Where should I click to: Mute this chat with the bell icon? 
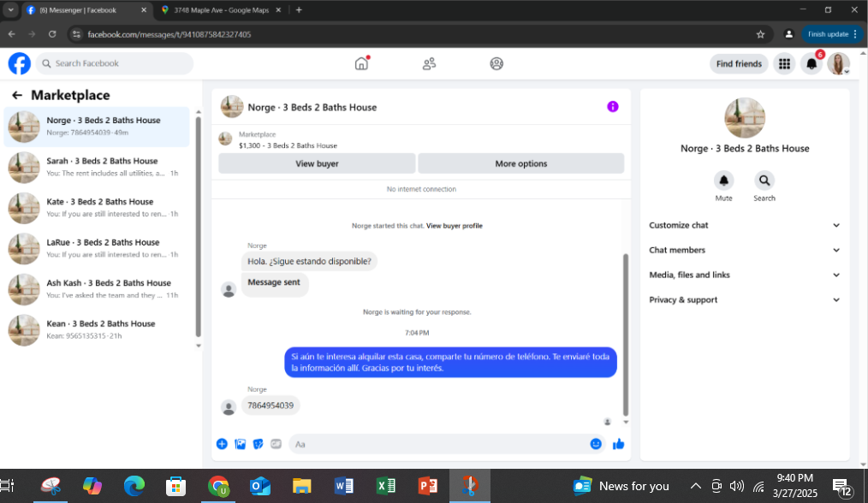pyautogui.click(x=723, y=180)
